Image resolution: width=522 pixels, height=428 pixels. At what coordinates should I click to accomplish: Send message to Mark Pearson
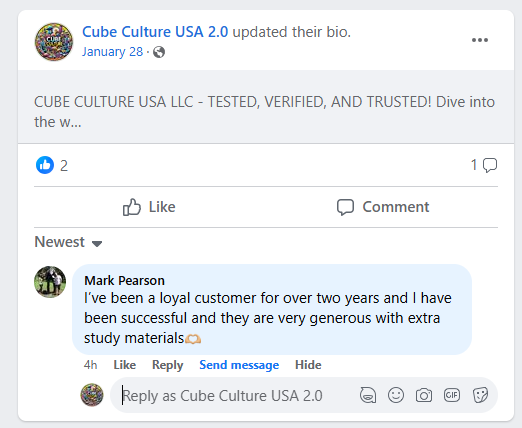point(239,365)
